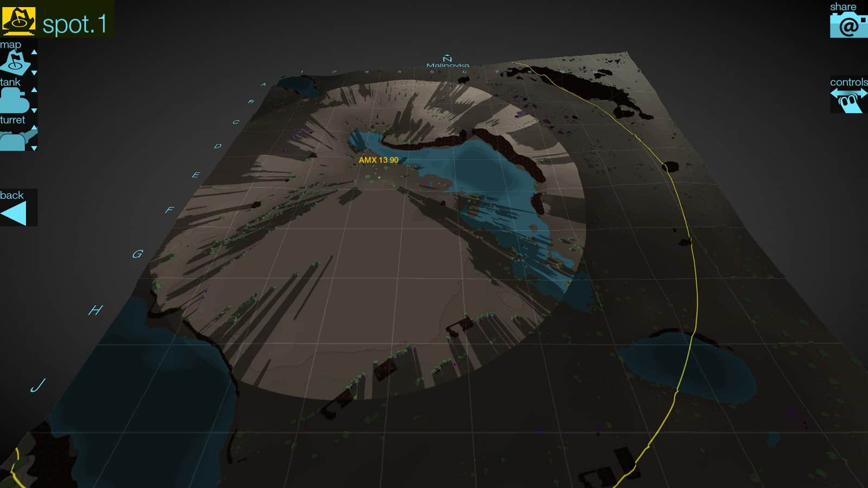This screenshot has height=488, width=868.
Task: Click grid row label H
Action: coord(95,310)
